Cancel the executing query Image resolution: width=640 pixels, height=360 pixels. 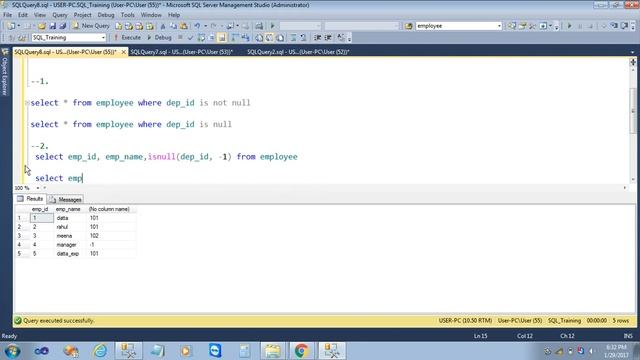(x=180, y=37)
